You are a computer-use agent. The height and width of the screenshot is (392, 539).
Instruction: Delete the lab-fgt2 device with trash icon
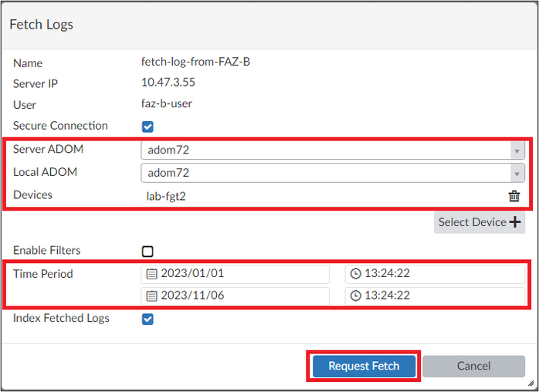tap(514, 196)
